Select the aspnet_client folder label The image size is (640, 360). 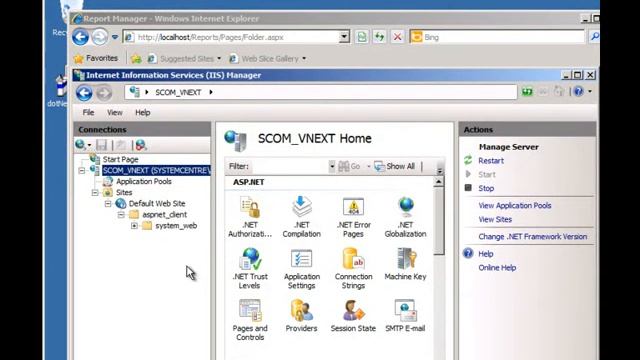click(164, 214)
